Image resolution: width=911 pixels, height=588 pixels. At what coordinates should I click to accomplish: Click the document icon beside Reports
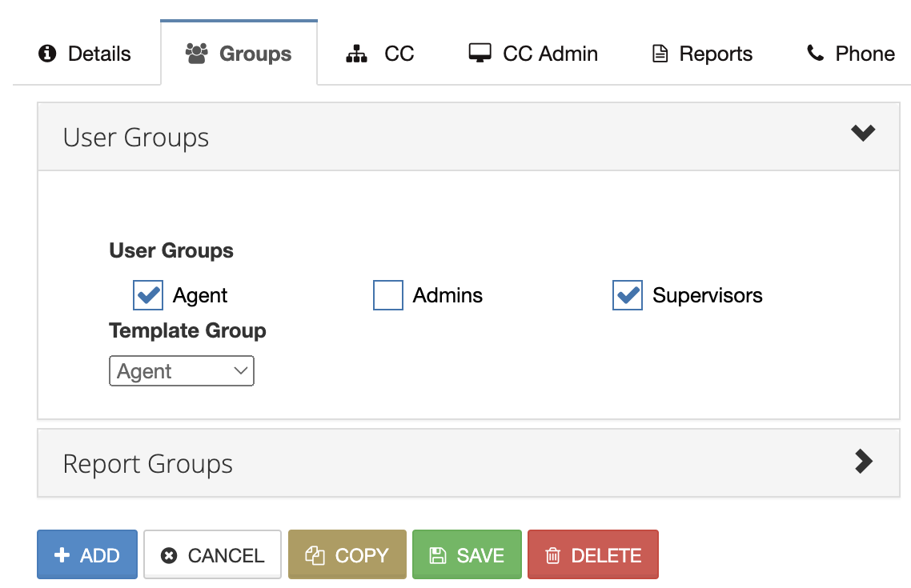[x=660, y=54]
